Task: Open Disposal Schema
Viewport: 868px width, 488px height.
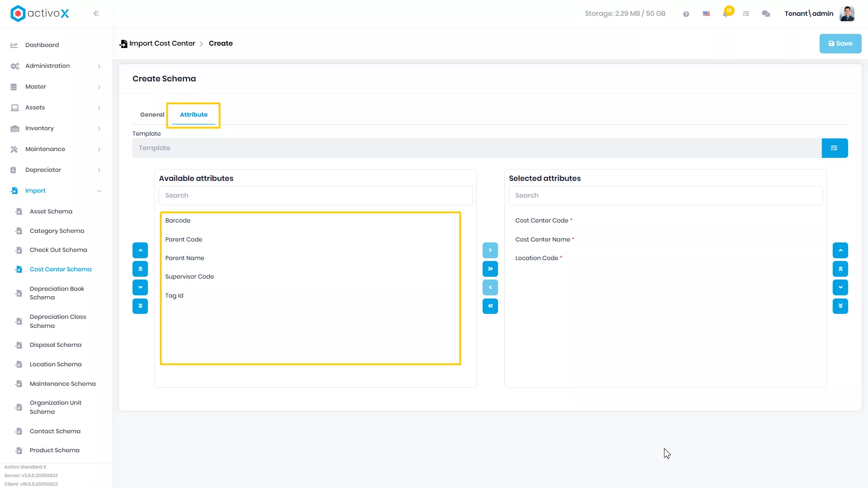Action: click(56, 345)
